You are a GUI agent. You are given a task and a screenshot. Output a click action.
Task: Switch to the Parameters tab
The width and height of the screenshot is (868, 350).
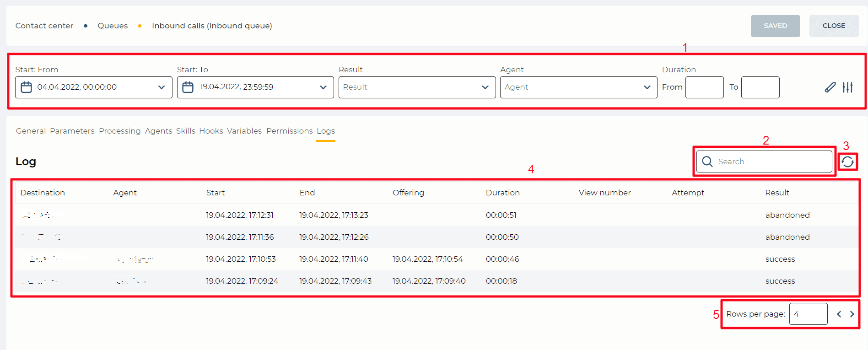(72, 131)
